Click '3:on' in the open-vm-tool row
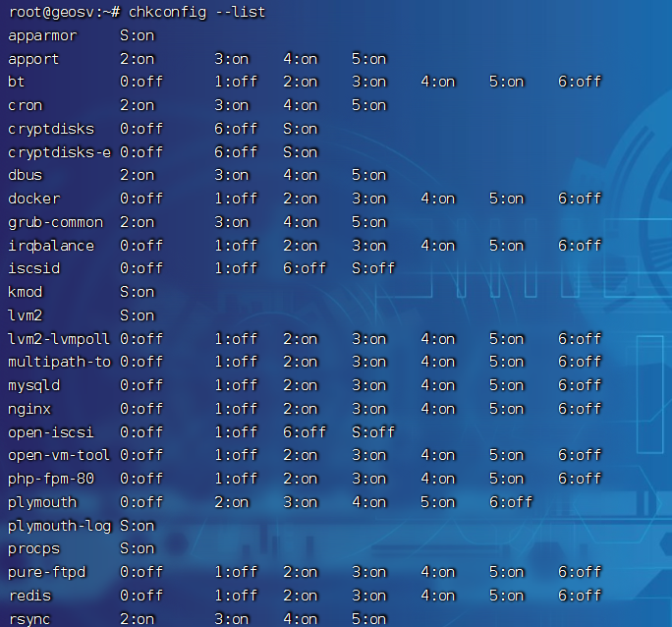This screenshot has width=672, height=627. pos(369,455)
